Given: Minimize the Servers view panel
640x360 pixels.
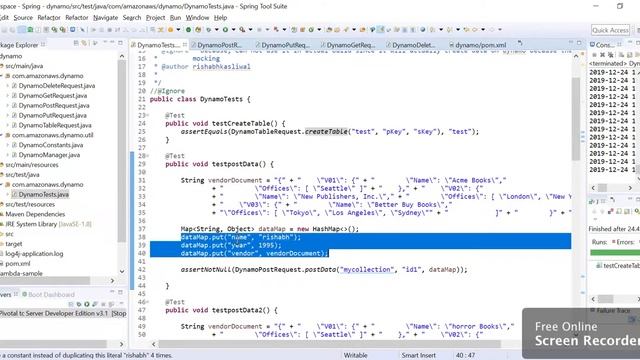Looking at the screenshot, I should click(112, 292).
